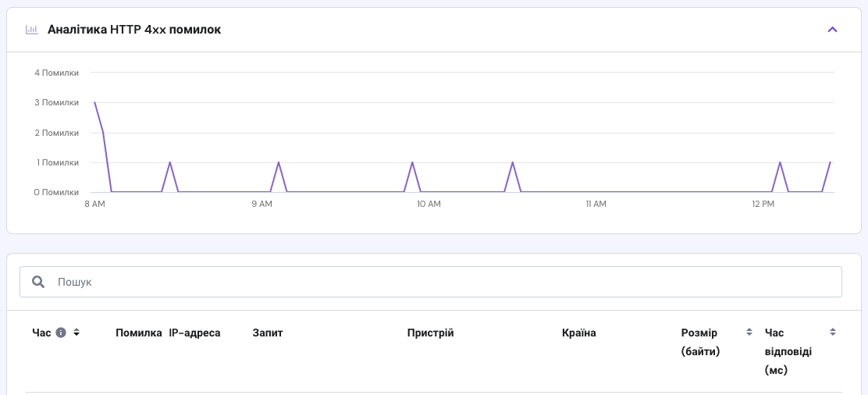The height and width of the screenshot is (395, 868).
Task: Click sort arrows for Розмір (байти)
Action: click(749, 333)
